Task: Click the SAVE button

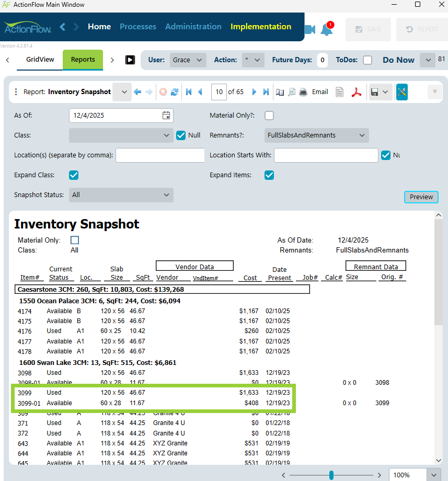Action: (368, 29)
